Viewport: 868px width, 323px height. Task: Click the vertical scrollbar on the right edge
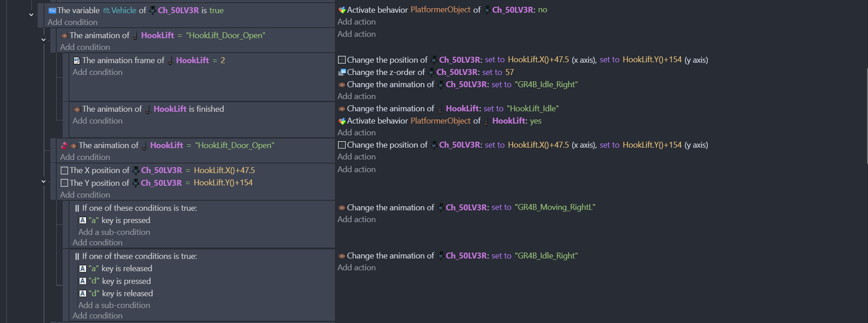coord(866,116)
